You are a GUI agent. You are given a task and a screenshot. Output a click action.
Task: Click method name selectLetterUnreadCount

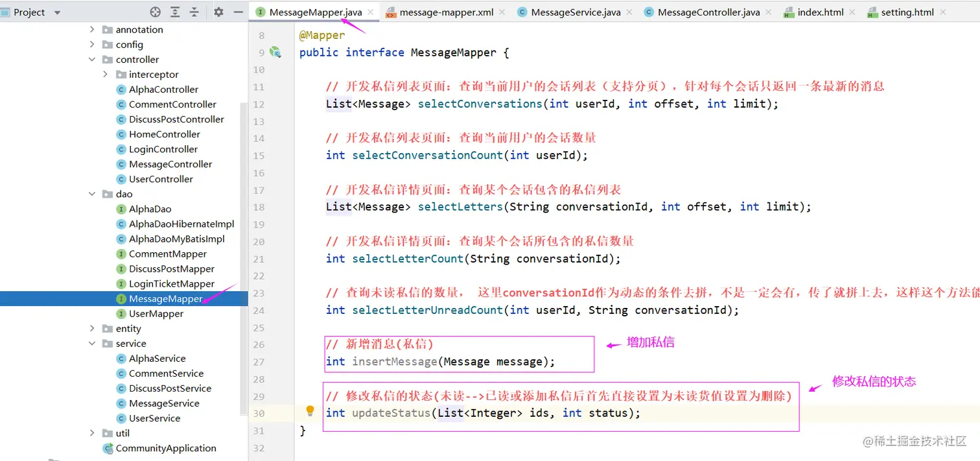[427, 310]
